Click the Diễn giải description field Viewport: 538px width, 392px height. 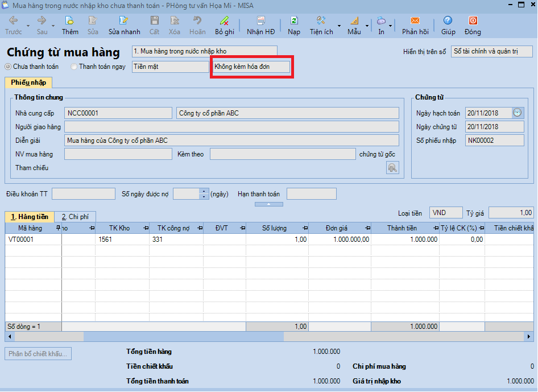coord(231,141)
